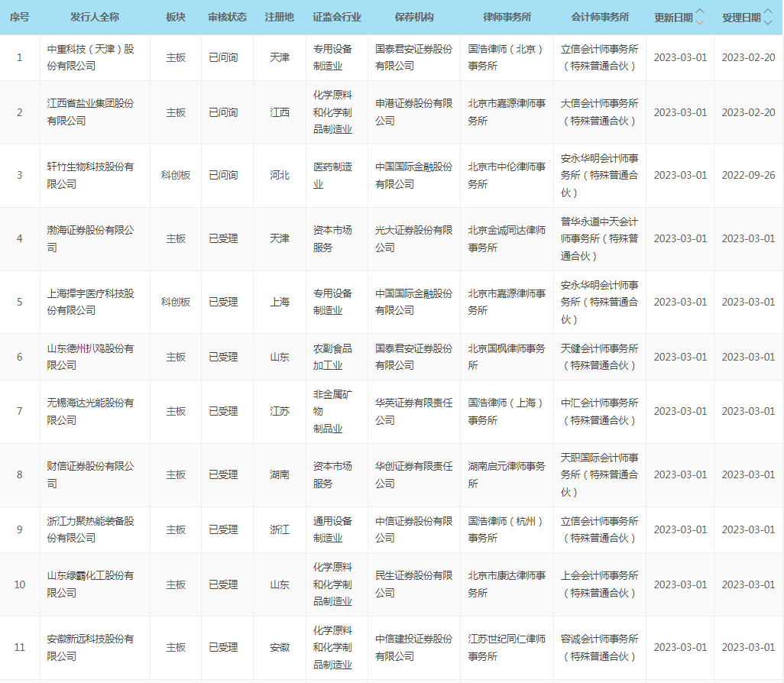This screenshot has height=683, width=784.
Task: Open issuer 江西省盐业集团股份有限公司
Action: [90, 112]
